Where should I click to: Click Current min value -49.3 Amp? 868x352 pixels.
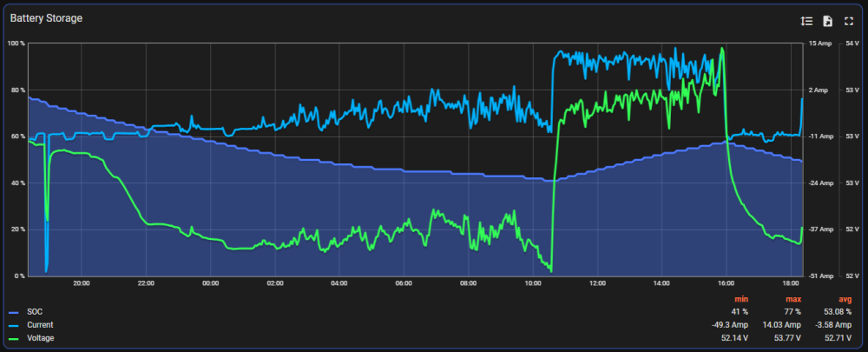click(730, 325)
